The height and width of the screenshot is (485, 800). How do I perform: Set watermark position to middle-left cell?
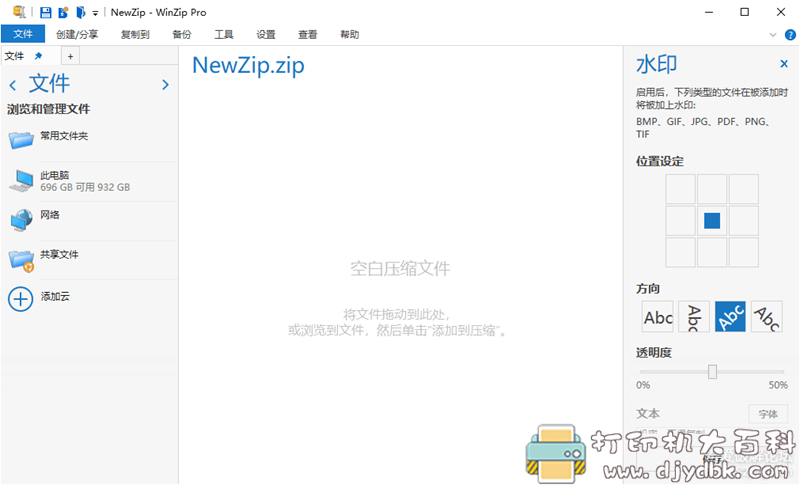[x=680, y=221]
